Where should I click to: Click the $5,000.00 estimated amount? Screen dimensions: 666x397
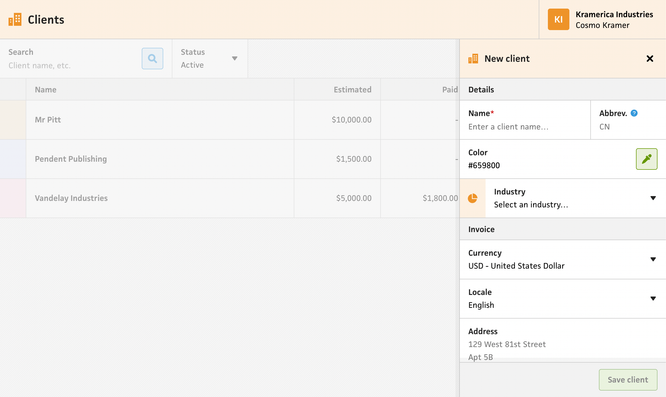point(353,198)
